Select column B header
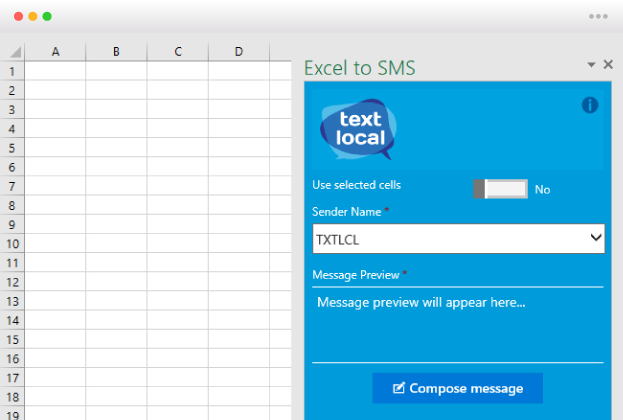623x420 pixels. (x=116, y=52)
